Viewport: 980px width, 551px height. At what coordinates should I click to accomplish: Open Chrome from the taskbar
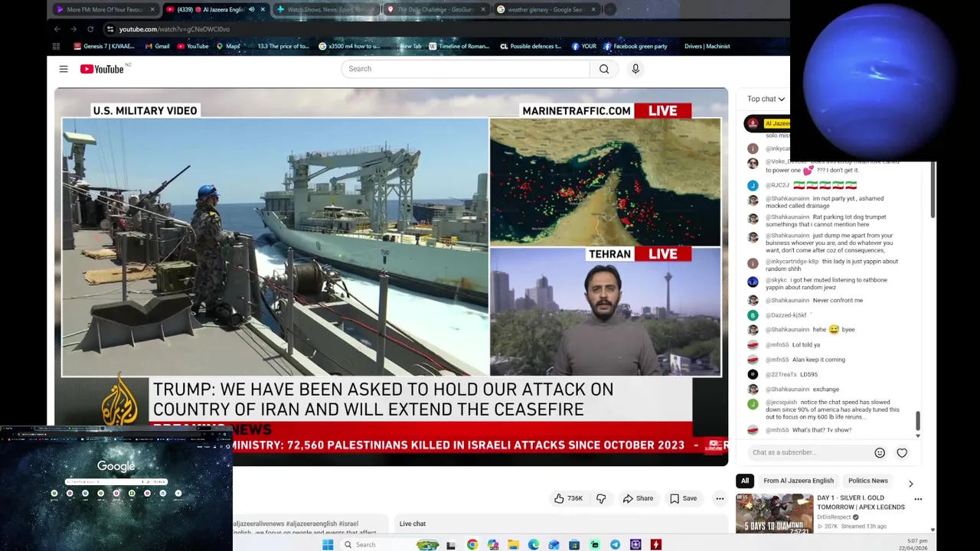point(472,544)
